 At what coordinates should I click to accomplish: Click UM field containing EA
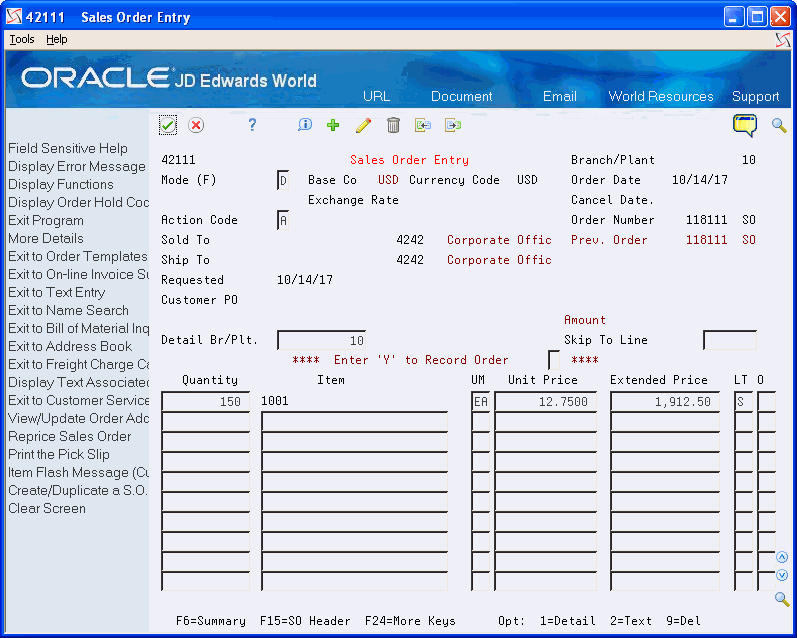[x=481, y=401]
